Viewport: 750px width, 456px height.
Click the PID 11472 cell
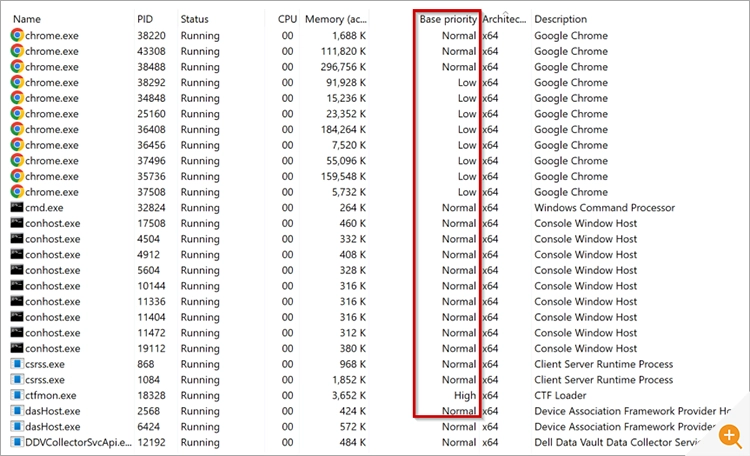[x=151, y=333]
